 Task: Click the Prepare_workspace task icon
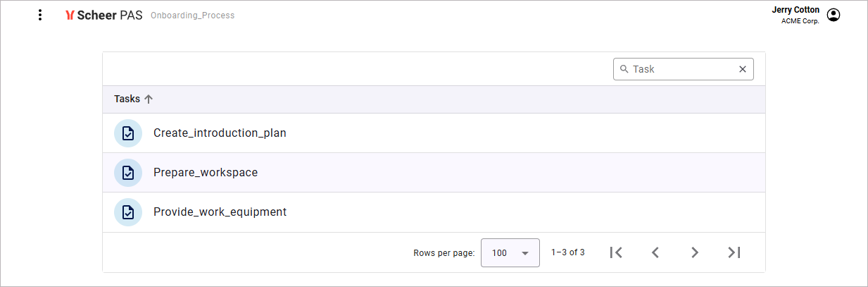tap(128, 173)
